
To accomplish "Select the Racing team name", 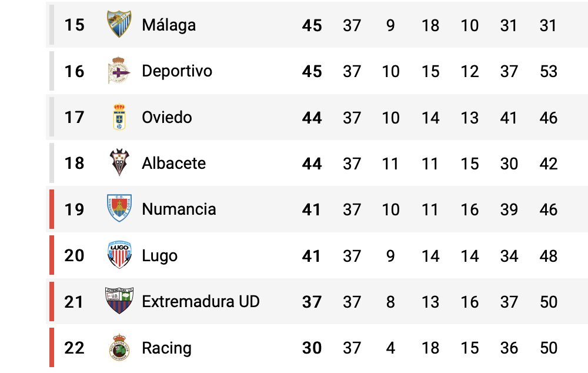I will point(166,348).
